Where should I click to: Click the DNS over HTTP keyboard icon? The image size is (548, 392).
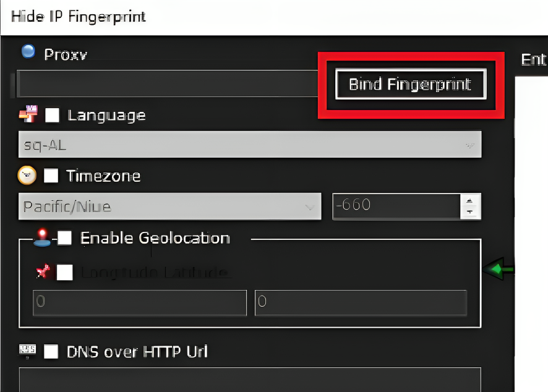pyautogui.click(x=27, y=351)
